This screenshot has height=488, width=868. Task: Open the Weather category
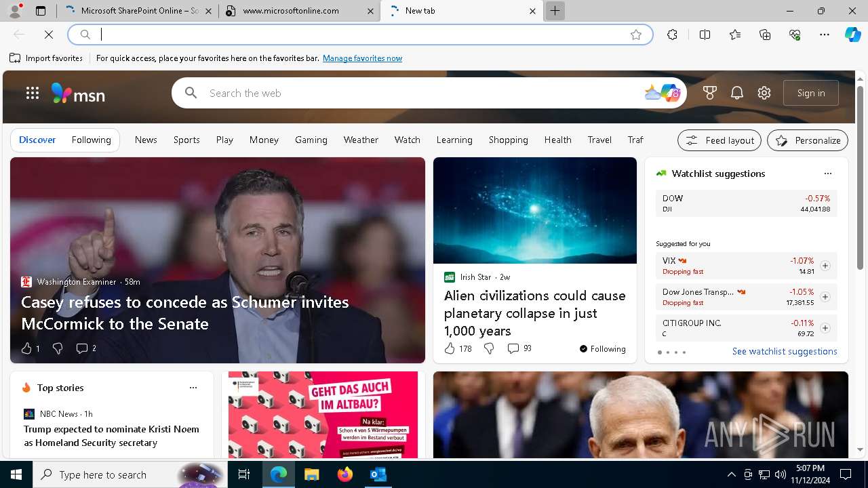pyautogui.click(x=361, y=140)
